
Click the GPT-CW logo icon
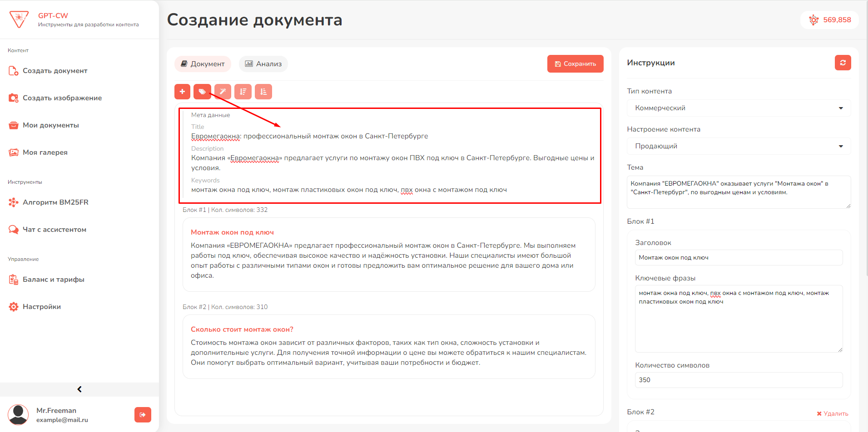point(19,19)
